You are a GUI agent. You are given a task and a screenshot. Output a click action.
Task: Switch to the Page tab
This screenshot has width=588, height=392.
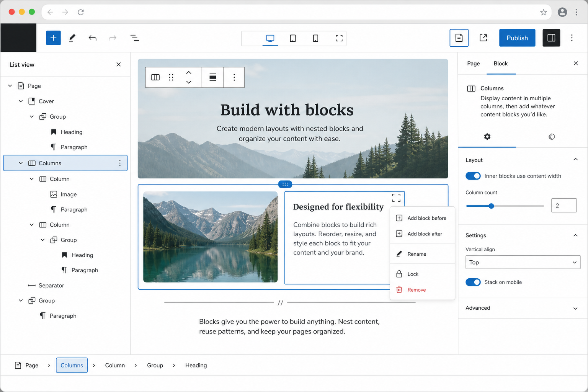[x=473, y=64]
